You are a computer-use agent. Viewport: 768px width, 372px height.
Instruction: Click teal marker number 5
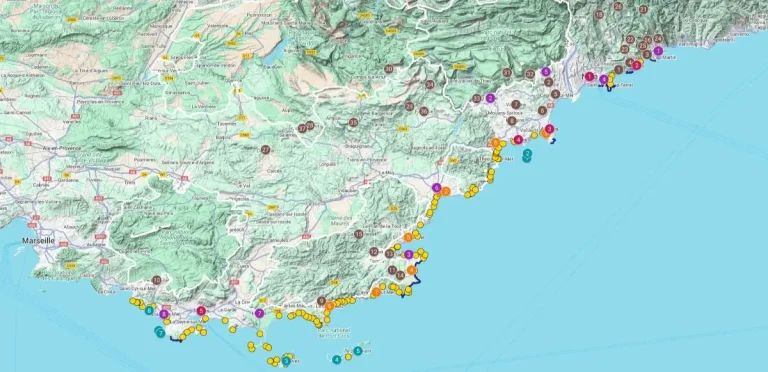[x=358, y=351]
